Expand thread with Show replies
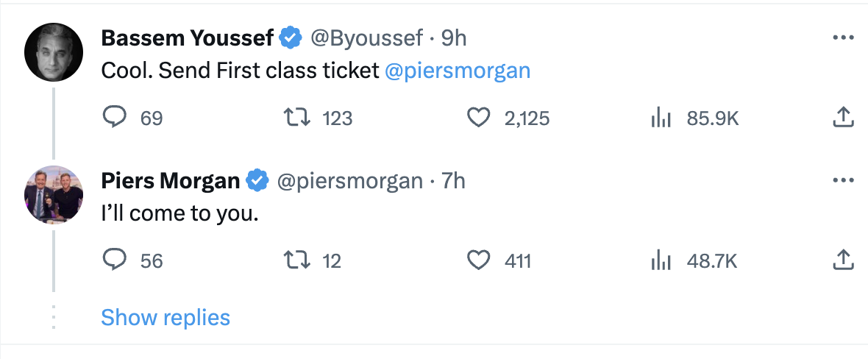 166,317
